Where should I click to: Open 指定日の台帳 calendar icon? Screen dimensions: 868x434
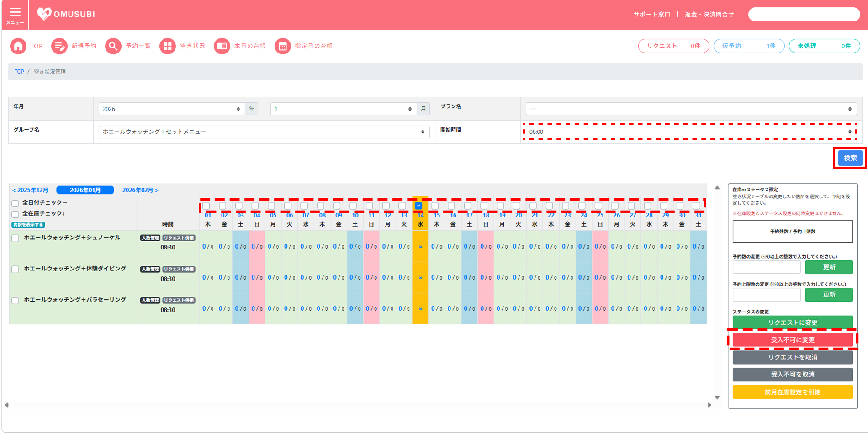pyautogui.click(x=283, y=46)
